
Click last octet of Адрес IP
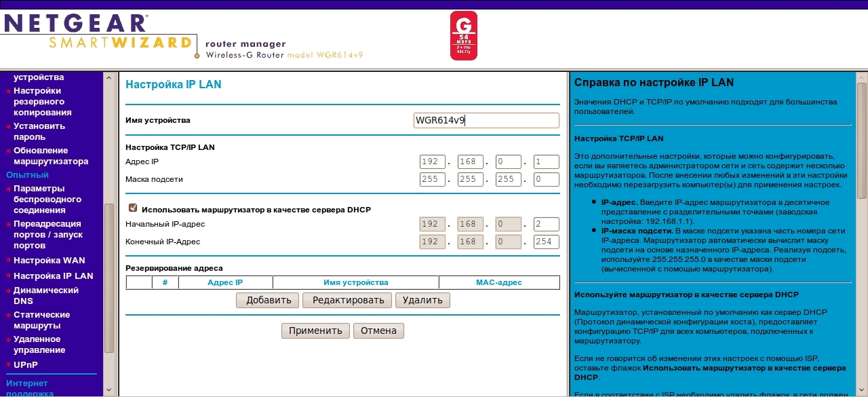click(x=547, y=162)
